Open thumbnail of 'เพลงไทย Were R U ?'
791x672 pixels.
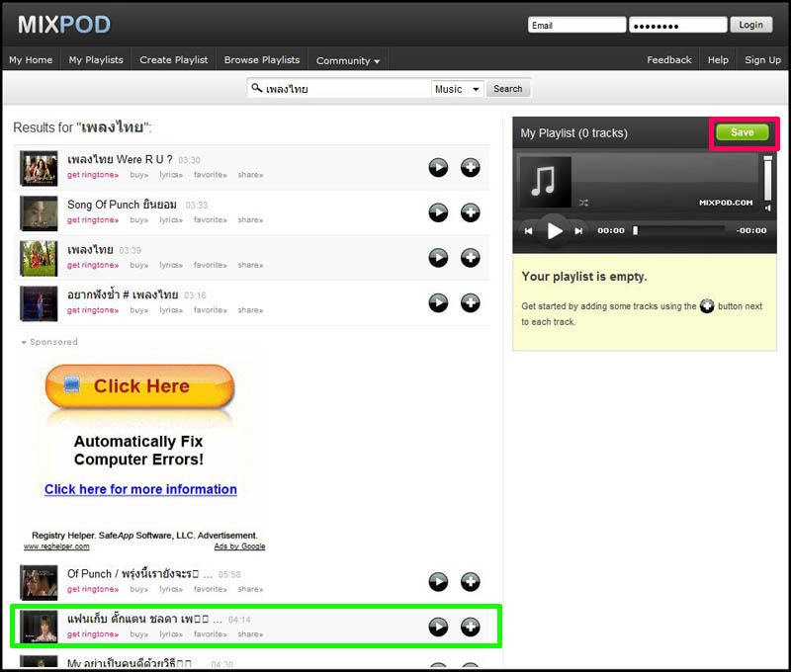pyautogui.click(x=39, y=168)
